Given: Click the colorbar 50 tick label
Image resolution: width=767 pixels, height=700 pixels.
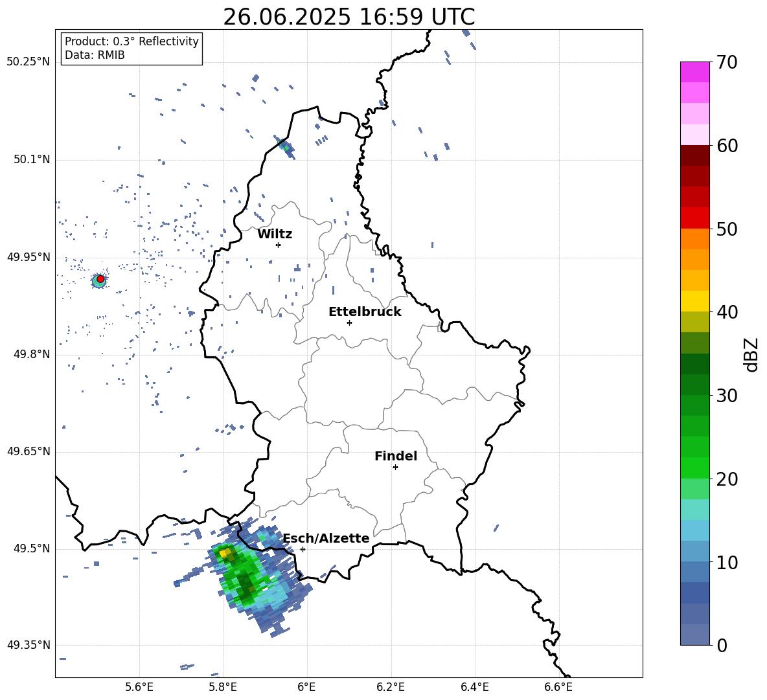Looking at the screenshot, I should 727,229.
